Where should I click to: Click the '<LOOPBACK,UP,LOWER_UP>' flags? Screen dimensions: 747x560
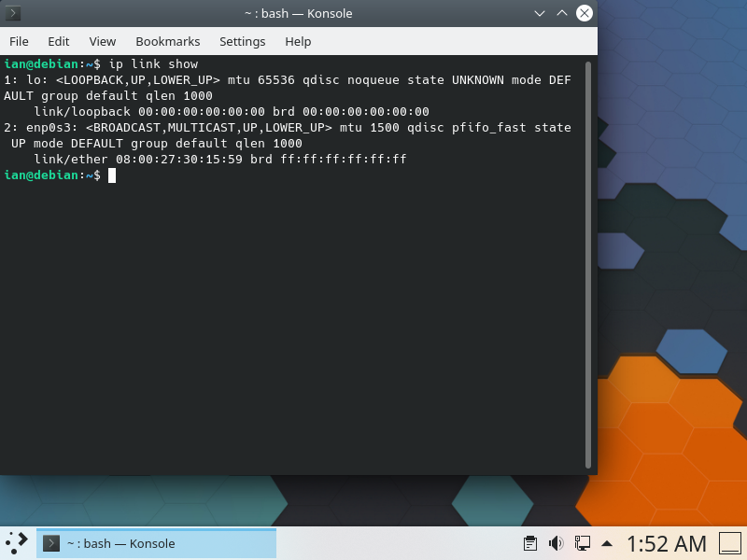coord(137,80)
